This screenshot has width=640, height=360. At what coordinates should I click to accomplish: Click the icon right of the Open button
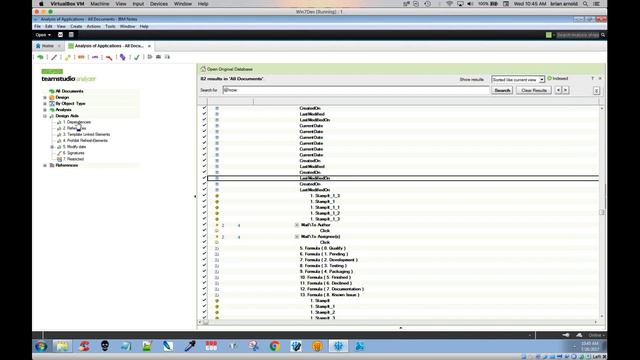[x=60, y=35]
